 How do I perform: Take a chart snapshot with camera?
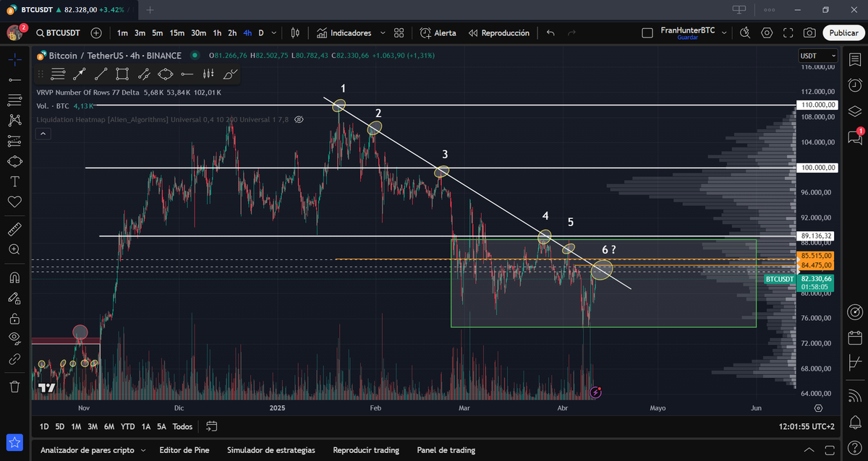[x=810, y=33]
